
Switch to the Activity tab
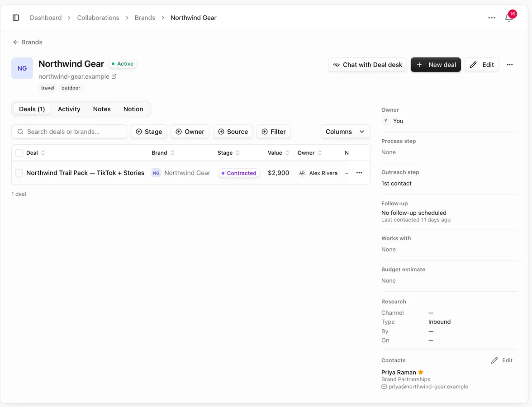coord(69,109)
